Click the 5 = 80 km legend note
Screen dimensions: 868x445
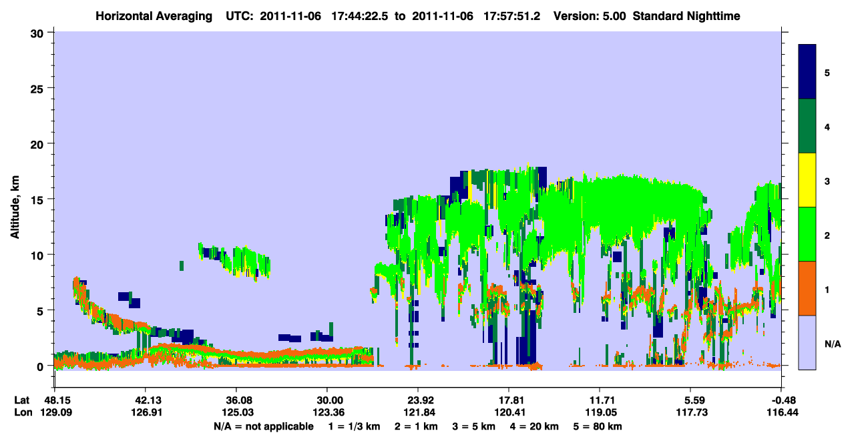[x=598, y=426]
